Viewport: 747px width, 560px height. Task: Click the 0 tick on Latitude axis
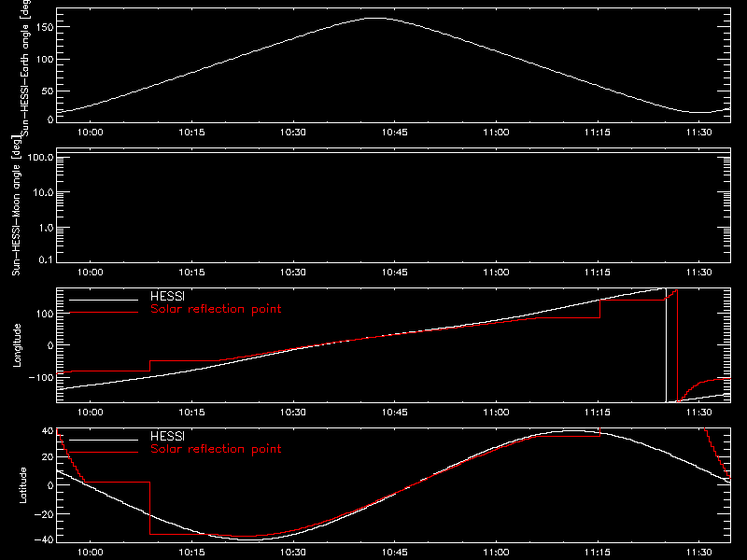(x=50, y=485)
